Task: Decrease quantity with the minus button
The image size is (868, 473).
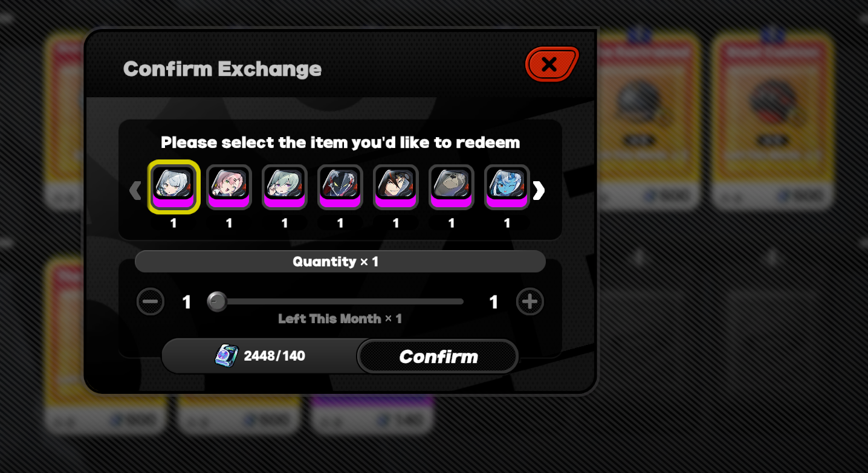Action: 151,301
